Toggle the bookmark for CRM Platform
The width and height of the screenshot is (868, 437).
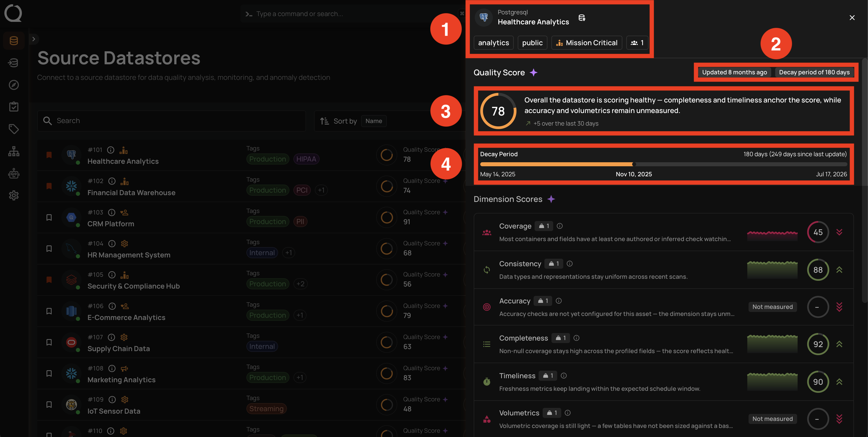coord(49,217)
